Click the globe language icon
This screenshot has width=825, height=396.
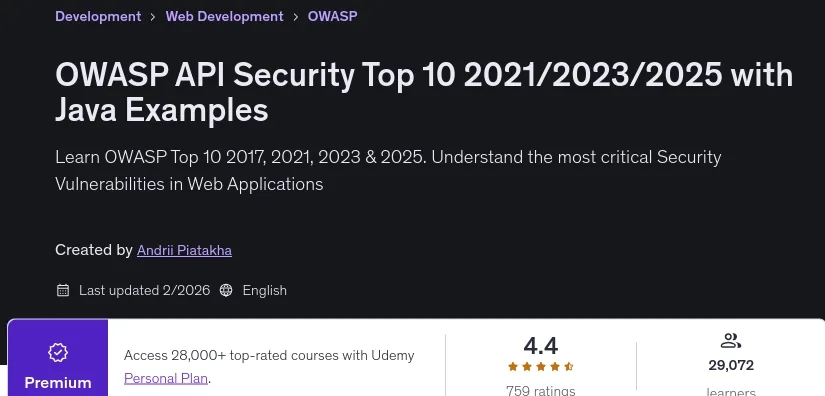(x=226, y=290)
